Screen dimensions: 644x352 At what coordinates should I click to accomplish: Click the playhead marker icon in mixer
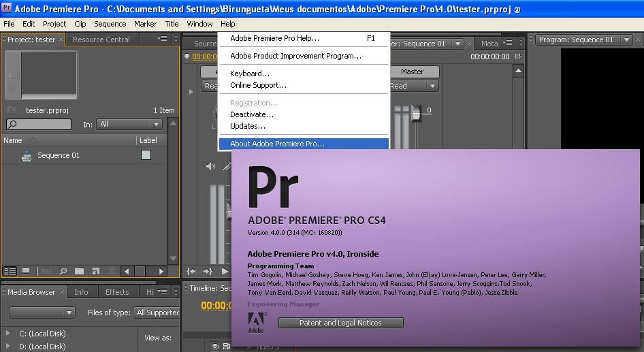tap(187, 57)
